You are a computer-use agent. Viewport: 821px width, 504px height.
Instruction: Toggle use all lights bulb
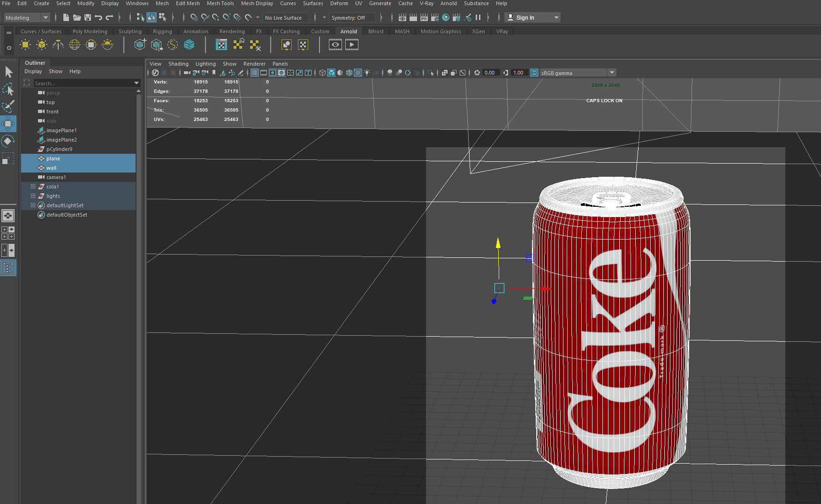coord(367,73)
